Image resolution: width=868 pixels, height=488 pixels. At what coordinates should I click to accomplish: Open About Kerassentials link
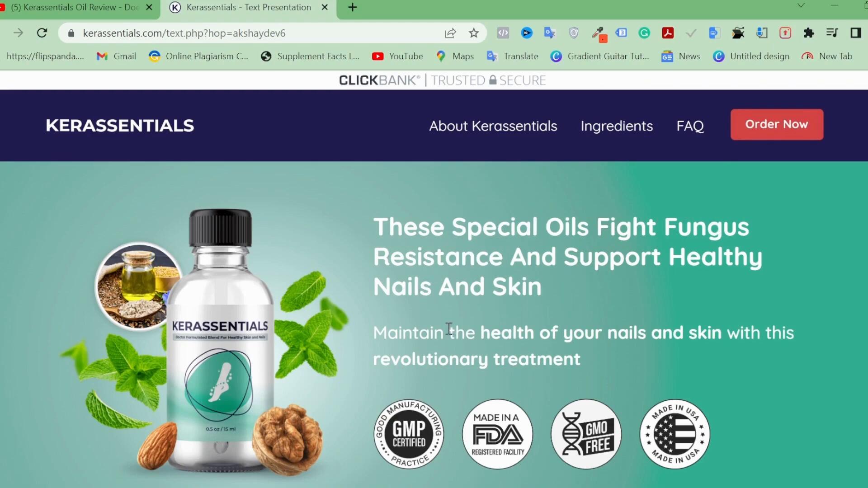pos(493,126)
